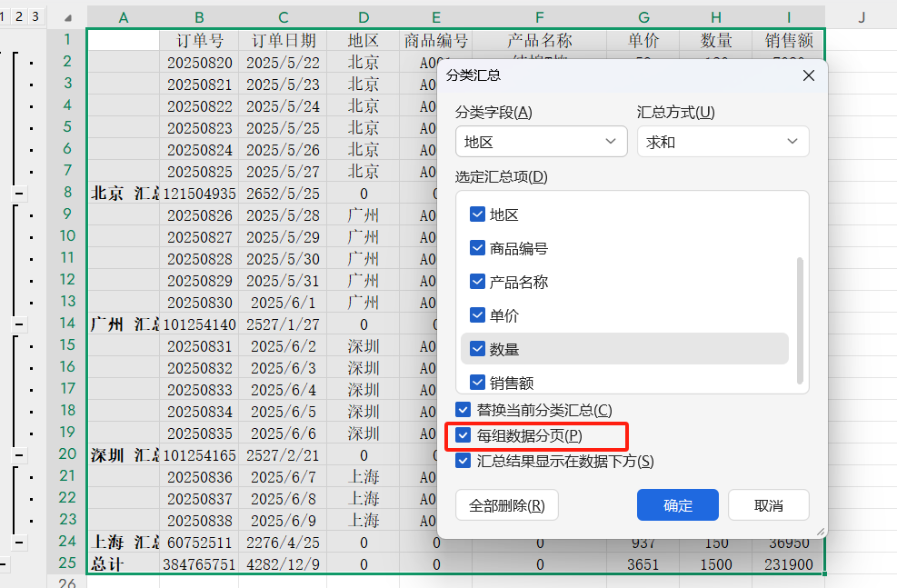897x588 pixels.
Task: Uncheck the 销售额 summary item
Action: tap(477, 382)
